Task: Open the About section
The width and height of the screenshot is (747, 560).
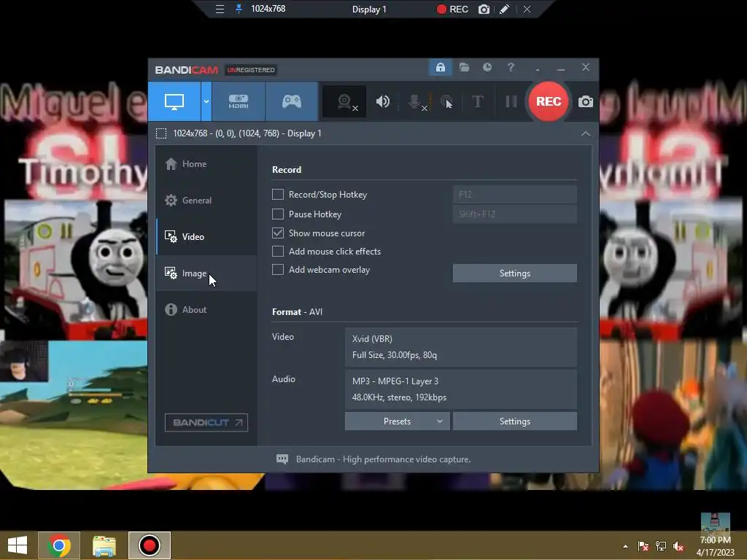Action: (x=206, y=309)
